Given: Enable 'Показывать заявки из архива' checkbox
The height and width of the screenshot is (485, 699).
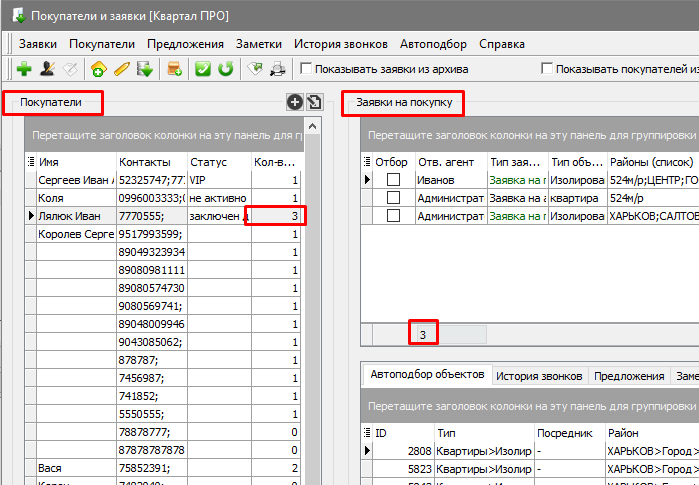Looking at the screenshot, I should tap(307, 69).
